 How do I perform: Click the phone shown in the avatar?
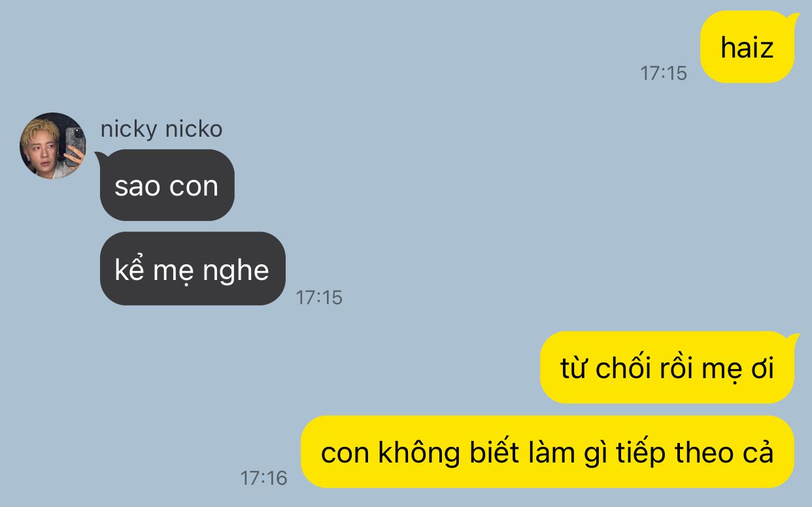pyautogui.click(x=75, y=145)
